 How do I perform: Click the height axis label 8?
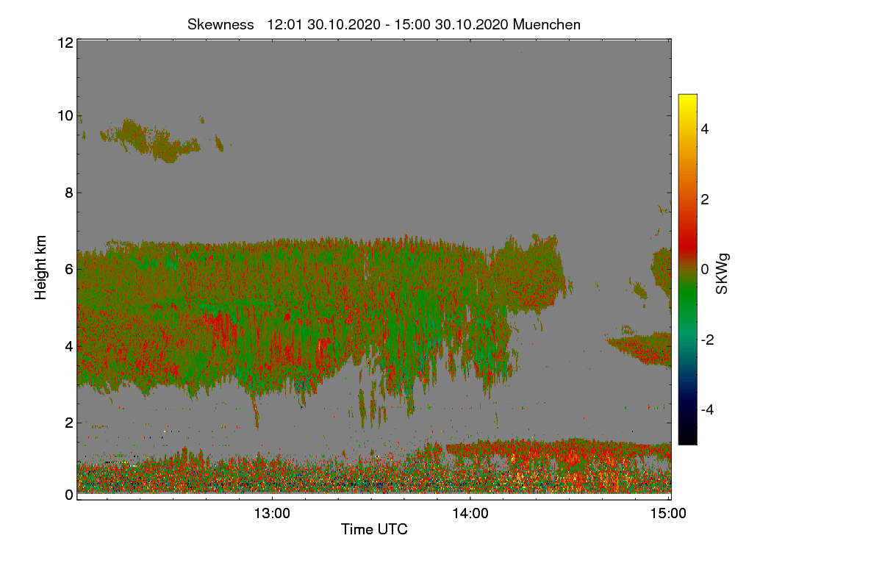[68, 193]
